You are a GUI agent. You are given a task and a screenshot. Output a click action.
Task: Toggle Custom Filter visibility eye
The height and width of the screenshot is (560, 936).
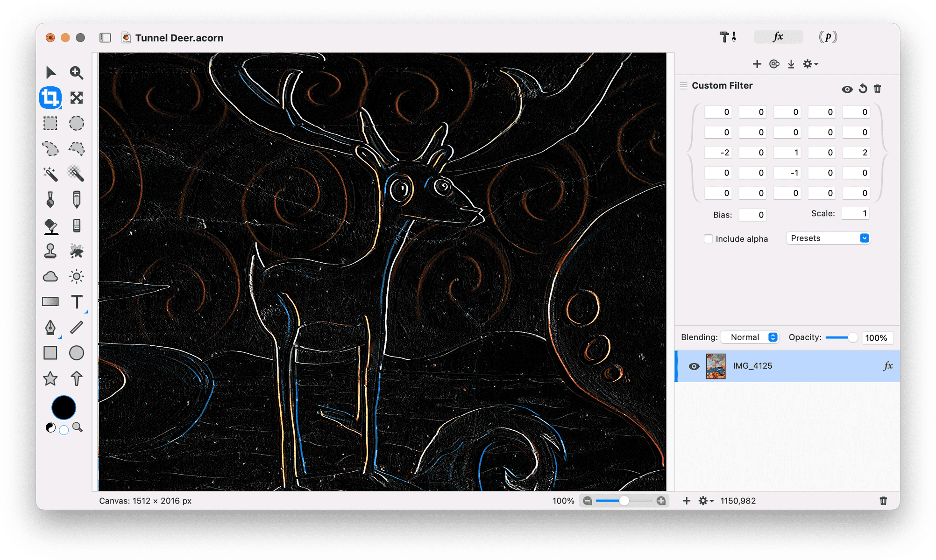tap(847, 89)
